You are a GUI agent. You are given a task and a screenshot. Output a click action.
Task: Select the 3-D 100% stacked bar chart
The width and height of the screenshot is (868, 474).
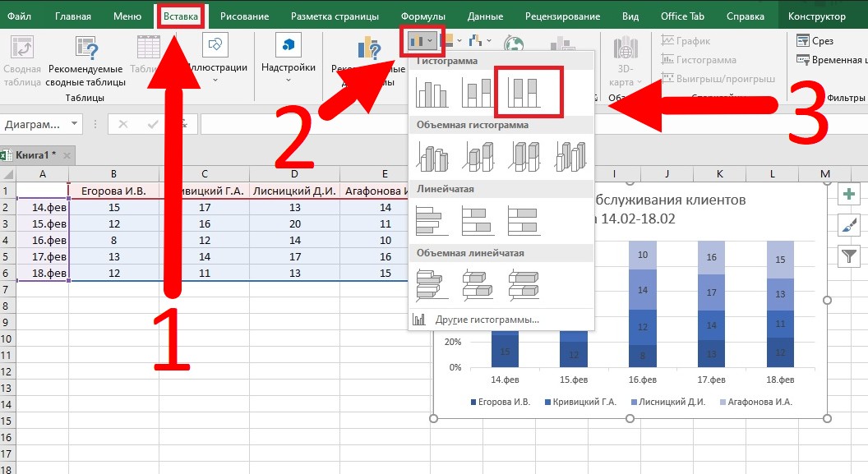coord(524,284)
